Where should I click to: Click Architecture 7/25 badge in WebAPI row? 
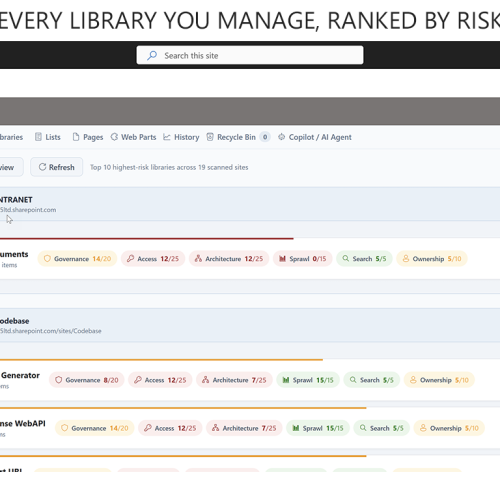pyautogui.click(x=244, y=428)
